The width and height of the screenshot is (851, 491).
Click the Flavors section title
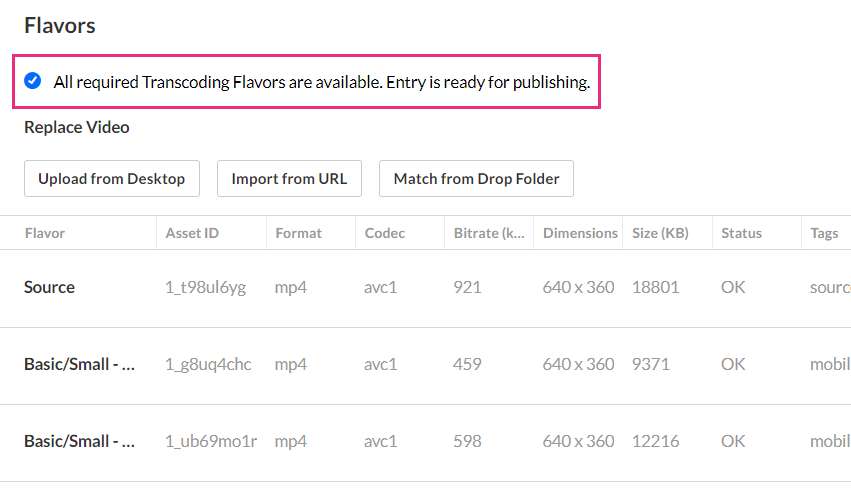[x=60, y=26]
